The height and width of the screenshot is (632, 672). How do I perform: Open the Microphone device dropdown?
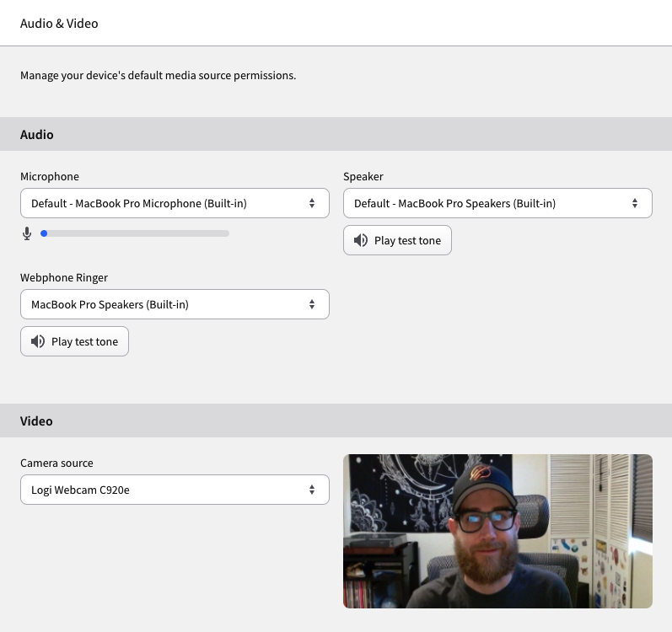(x=175, y=203)
